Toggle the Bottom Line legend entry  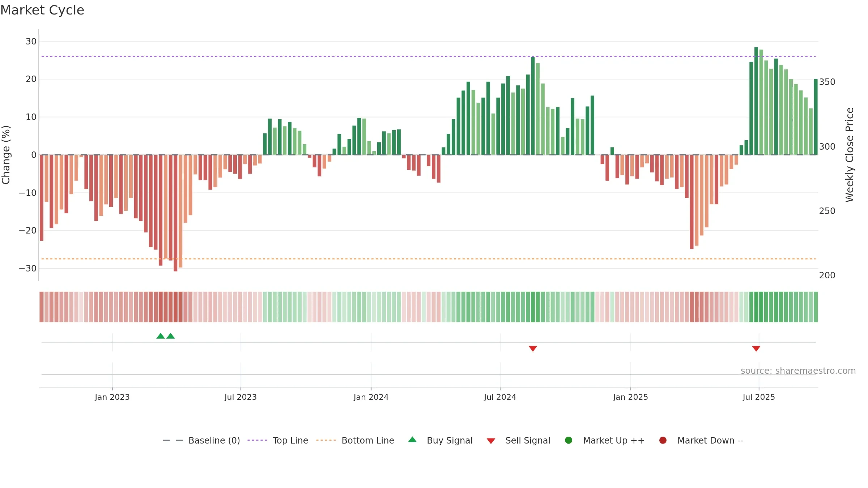tap(368, 440)
